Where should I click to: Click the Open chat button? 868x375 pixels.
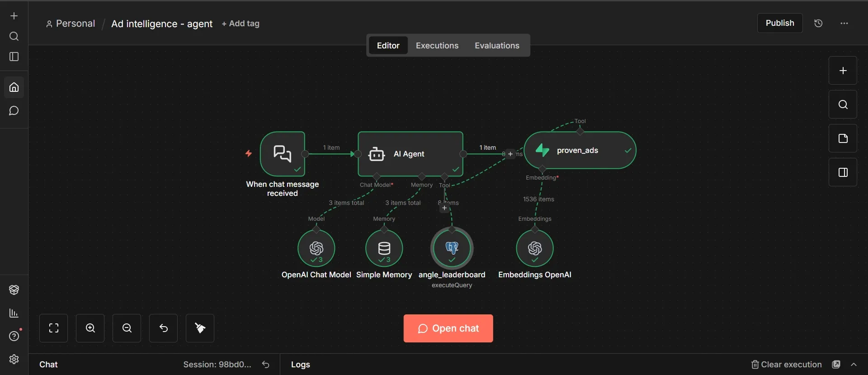[x=448, y=328]
